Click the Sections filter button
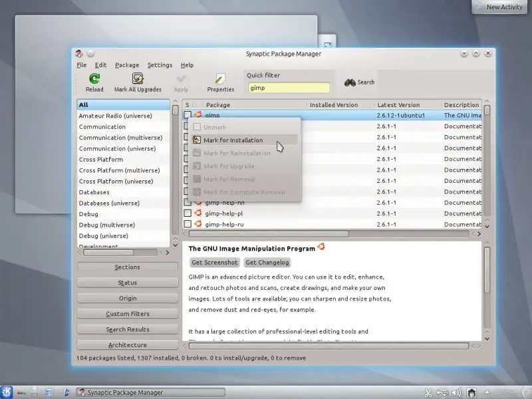532x399 pixels. [x=128, y=267]
